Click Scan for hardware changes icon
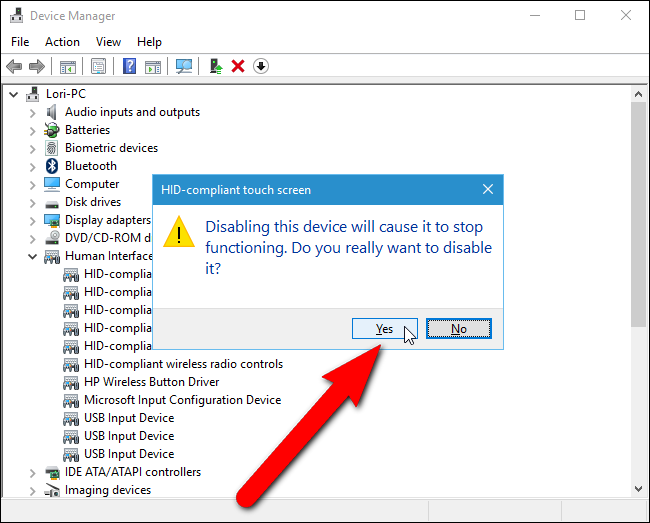 coord(184,66)
